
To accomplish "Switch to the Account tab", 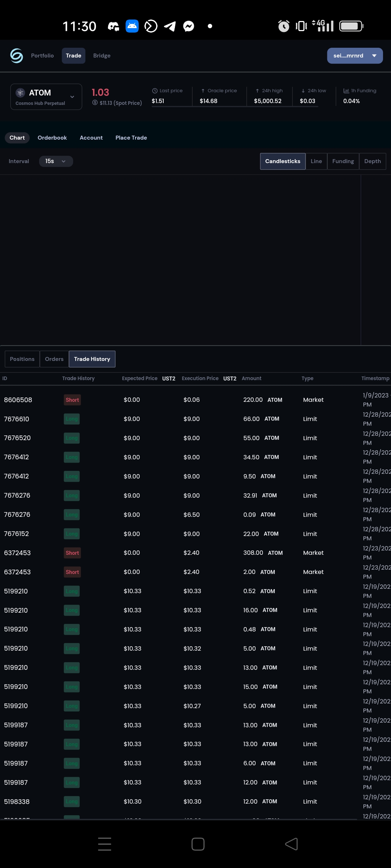I will pos(91,138).
